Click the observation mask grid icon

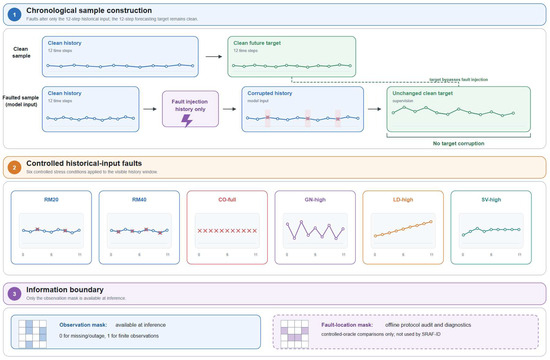pyautogui.click(x=32, y=334)
